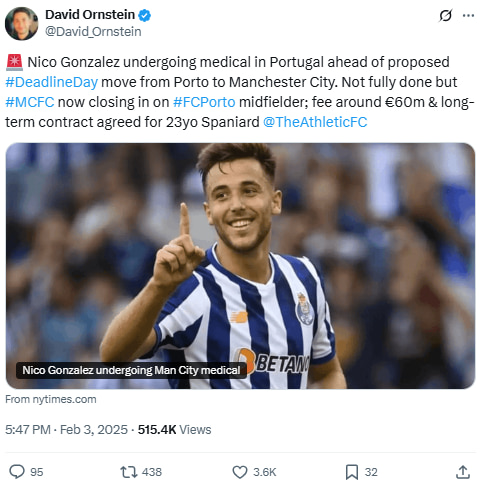This screenshot has height=485, width=483.
Task: Click the reply speech bubble icon
Action: pos(17,472)
